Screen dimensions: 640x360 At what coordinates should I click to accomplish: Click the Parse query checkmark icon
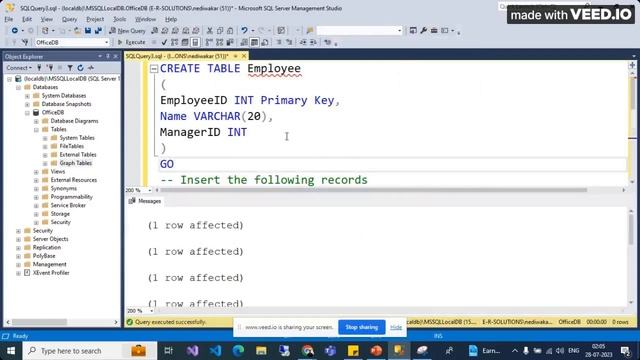pyautogui.click(x=164, y=42)
